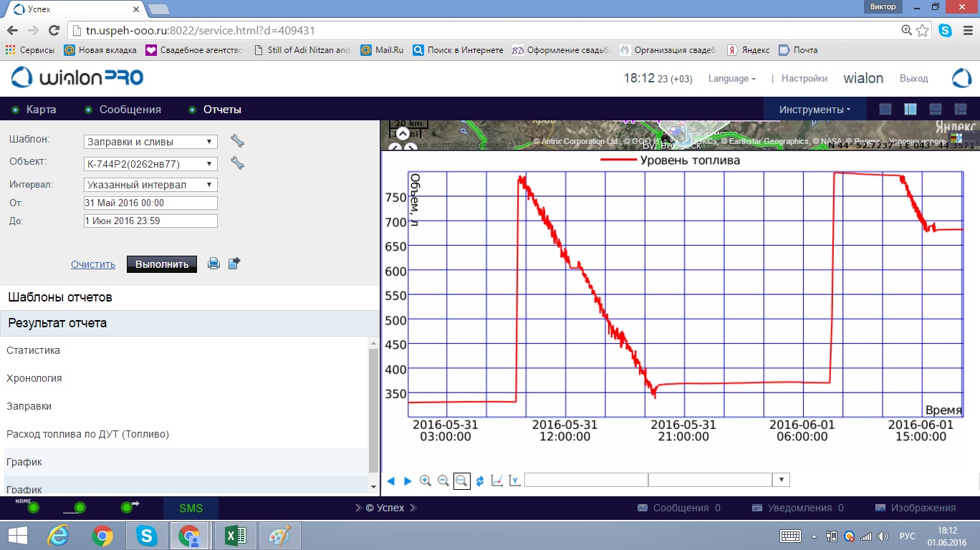The height and width of the screenshot is (550, 980).
Task: Click the chart zoom-in magnifier icon
Action: click(x=426, y=481)
